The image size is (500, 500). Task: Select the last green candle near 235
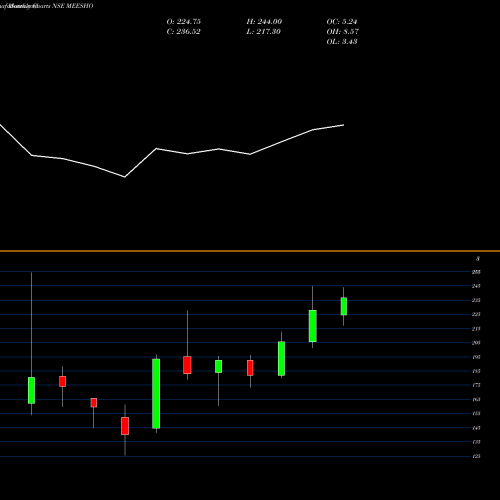(344, 306)
